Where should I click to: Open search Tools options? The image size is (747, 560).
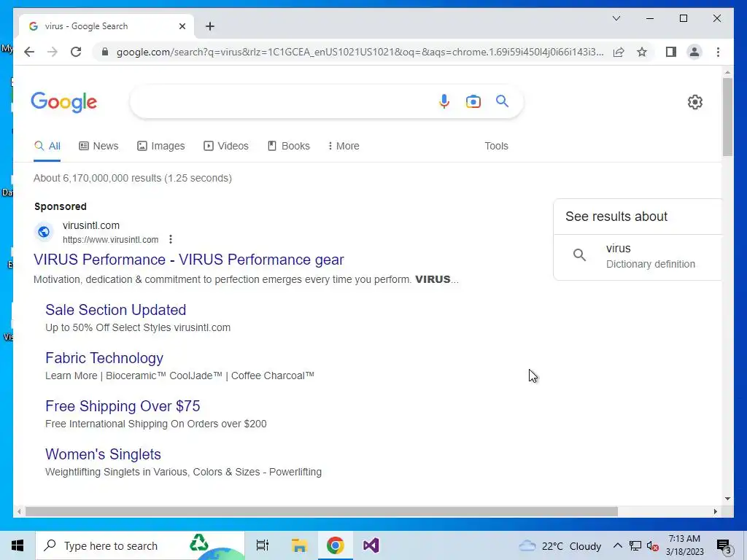pyautogui.click(x=496, y=146)
